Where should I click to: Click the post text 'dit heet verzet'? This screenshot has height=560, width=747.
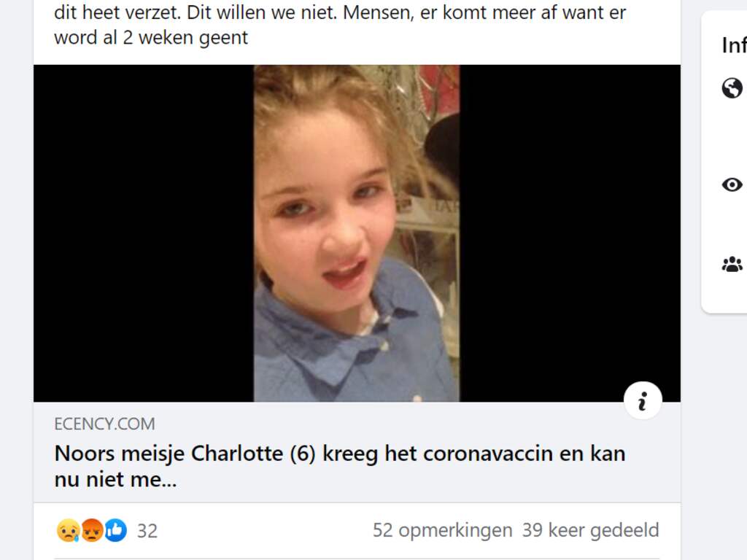coord(117,13)
